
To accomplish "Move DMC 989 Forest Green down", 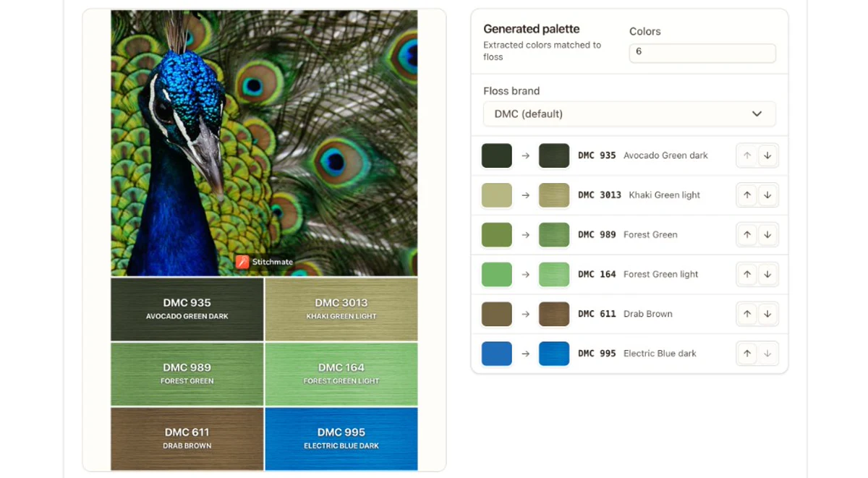I will [767, 235].
